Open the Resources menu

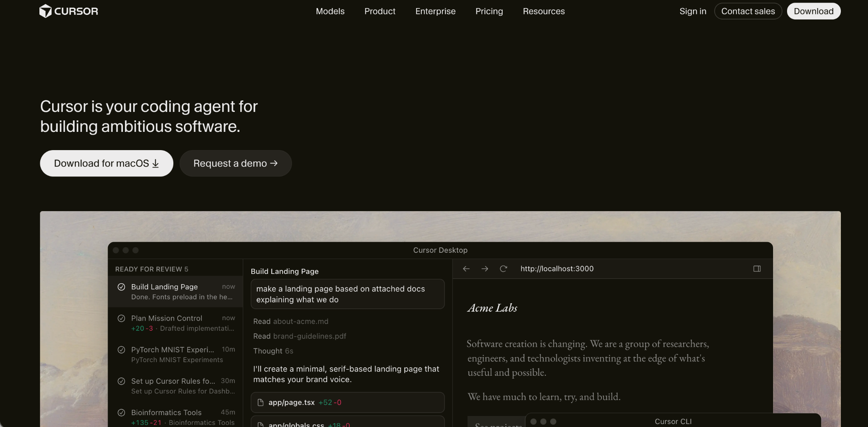point(544,11)
